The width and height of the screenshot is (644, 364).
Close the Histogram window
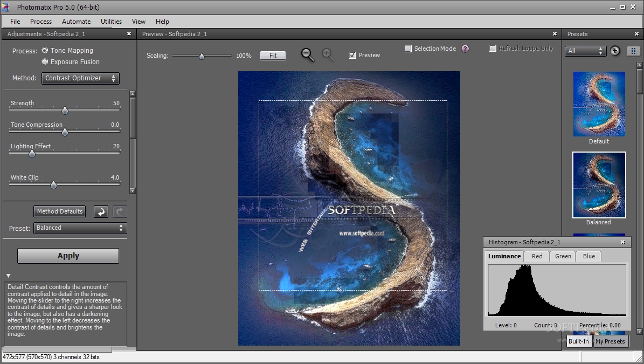tap(623, 242)
